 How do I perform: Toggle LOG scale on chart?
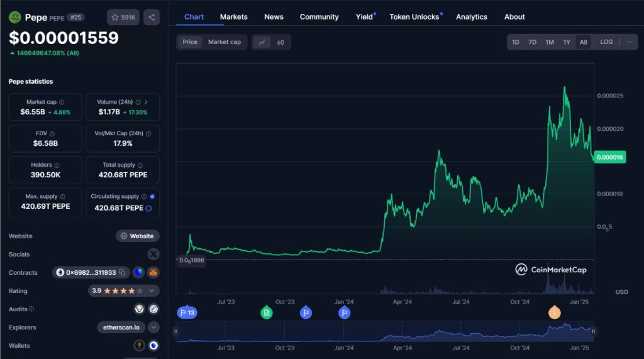coord(606,42)
